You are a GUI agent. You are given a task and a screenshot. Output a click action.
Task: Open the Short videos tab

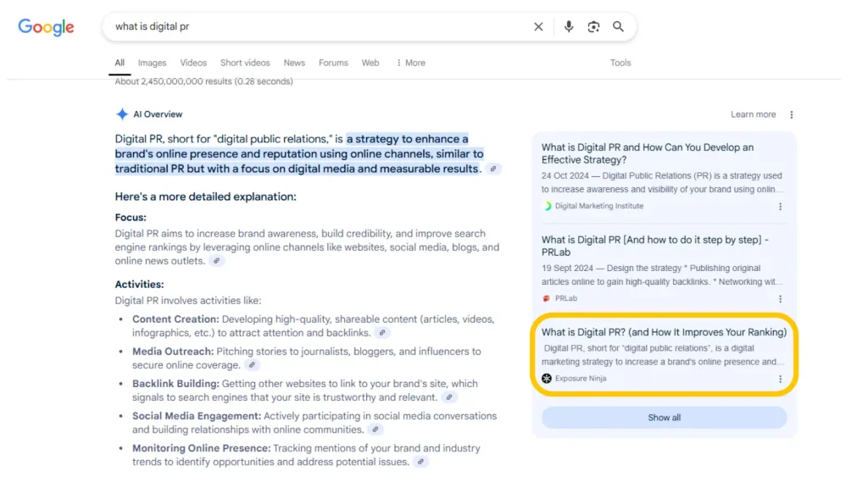(x=245, y=63)
